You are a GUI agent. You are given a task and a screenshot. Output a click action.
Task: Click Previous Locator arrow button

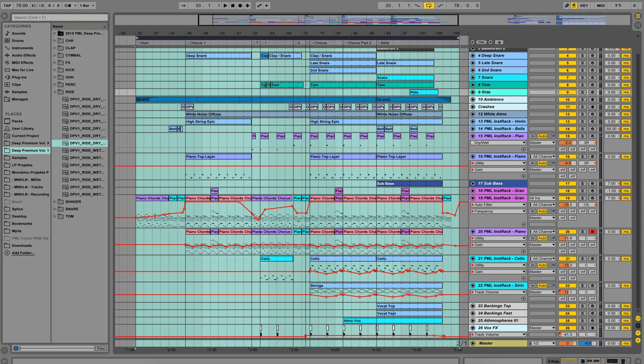472,42
